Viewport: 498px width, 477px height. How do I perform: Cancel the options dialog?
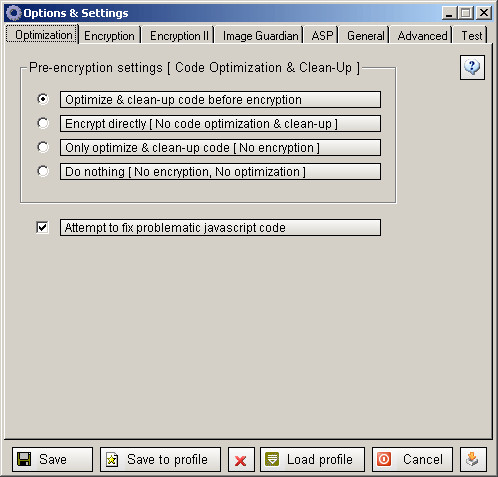tap(412, 460)
